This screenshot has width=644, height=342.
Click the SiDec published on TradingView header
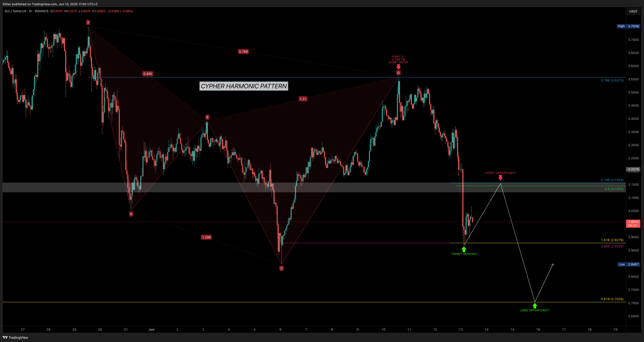pos(50,4)
